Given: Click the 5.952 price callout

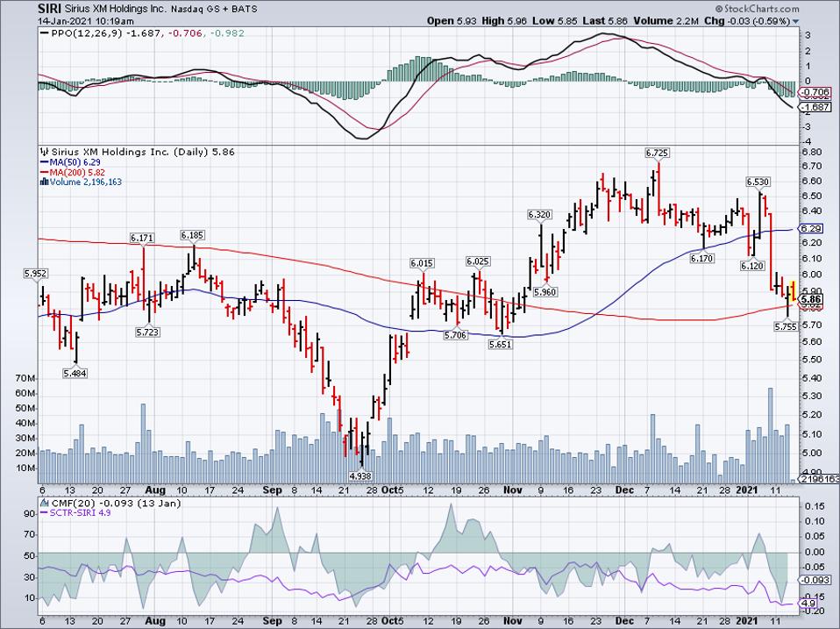Looking at the screenshot, I should [36, 274].
